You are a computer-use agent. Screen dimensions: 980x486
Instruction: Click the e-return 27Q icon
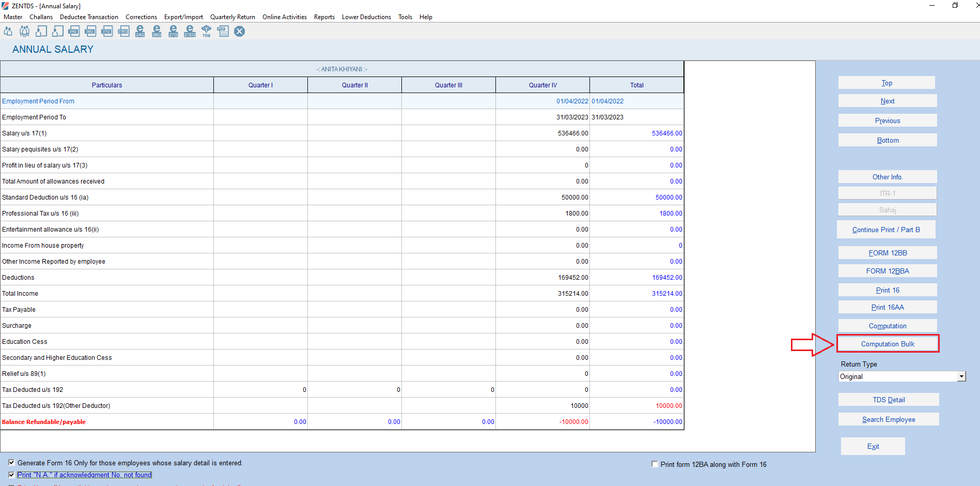[x=173, y=32]
